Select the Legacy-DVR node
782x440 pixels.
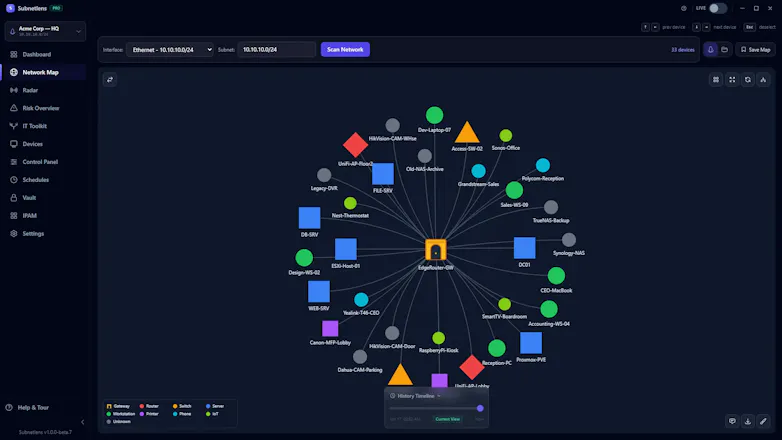324,175
